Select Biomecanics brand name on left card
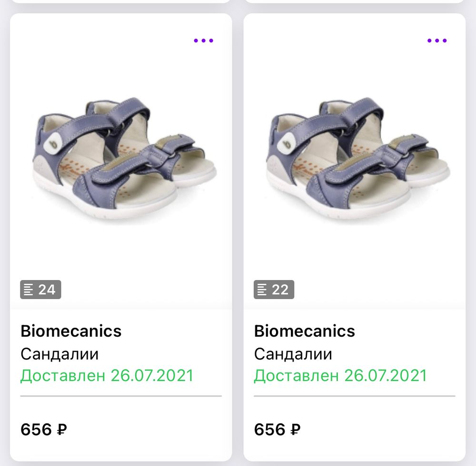 click(x=71, y=331)
